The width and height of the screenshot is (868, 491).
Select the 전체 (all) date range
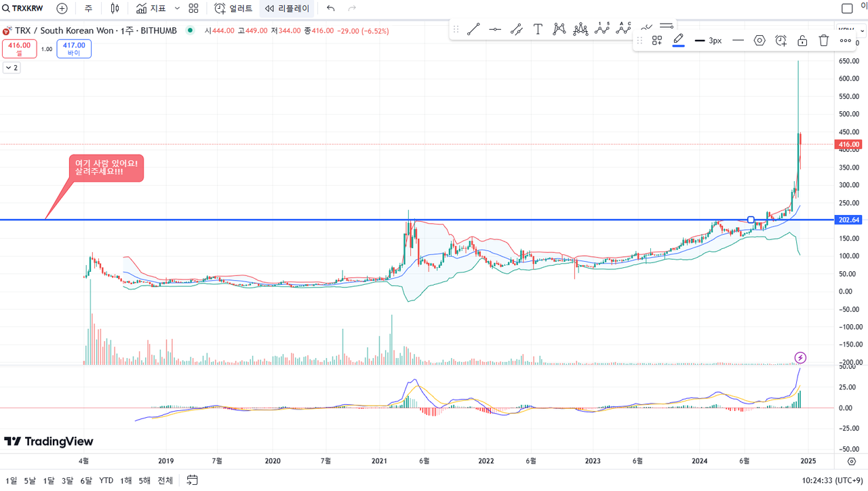click(165, 481)
